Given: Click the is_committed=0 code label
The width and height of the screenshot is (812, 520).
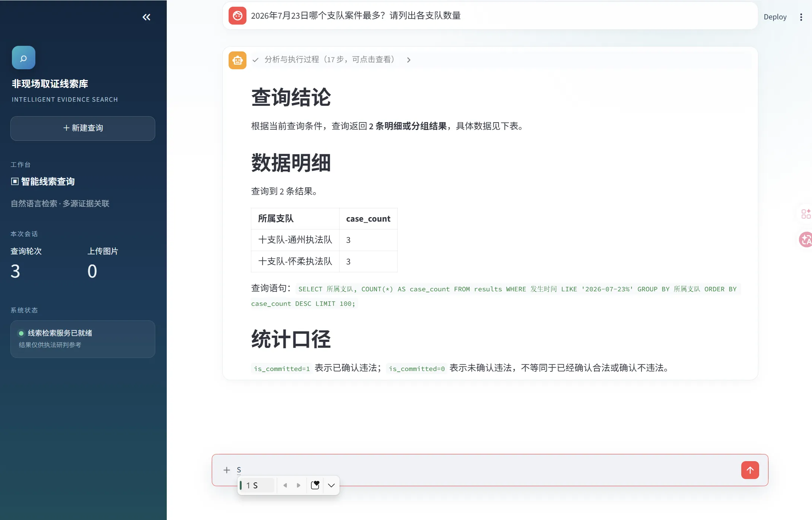Looking at the screenshot, I should (x=416, y=368).
